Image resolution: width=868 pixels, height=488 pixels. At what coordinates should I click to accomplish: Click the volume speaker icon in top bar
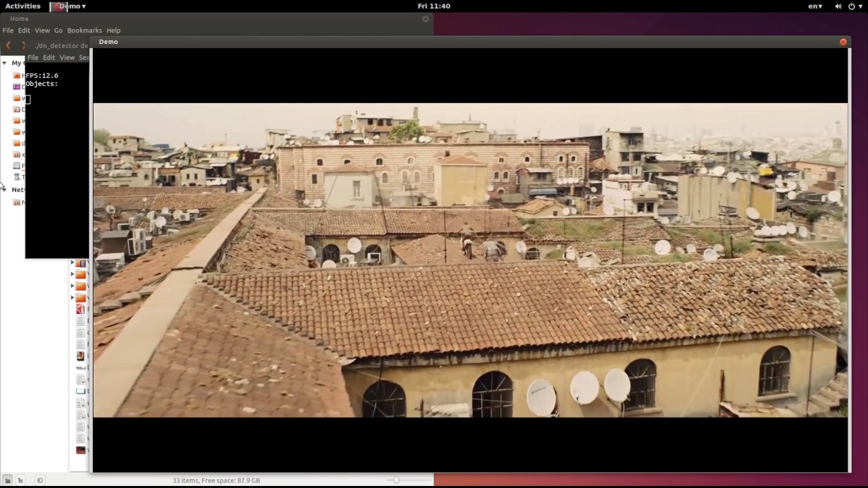(x=838, y=6)
